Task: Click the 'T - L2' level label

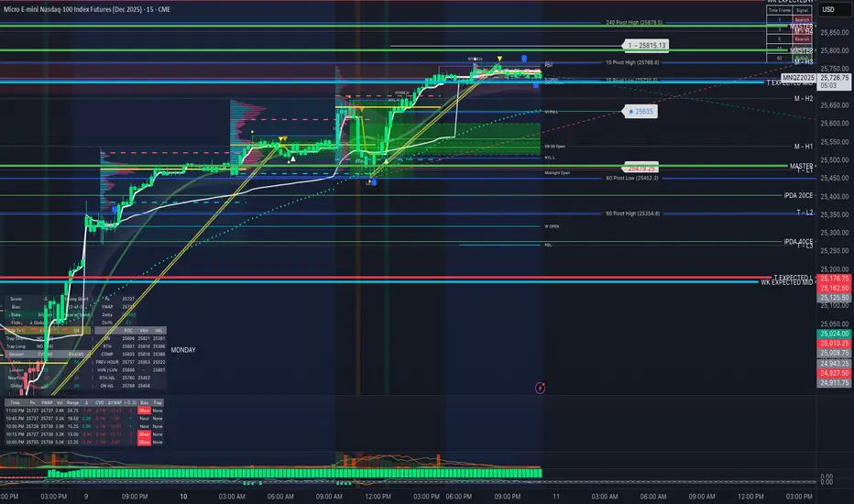Action: 805,213
